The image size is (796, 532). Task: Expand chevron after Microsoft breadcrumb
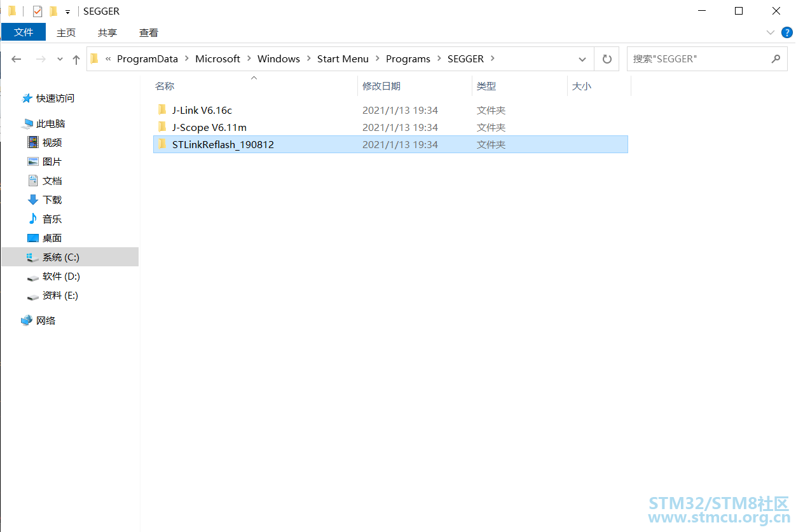tap(249, 58)
